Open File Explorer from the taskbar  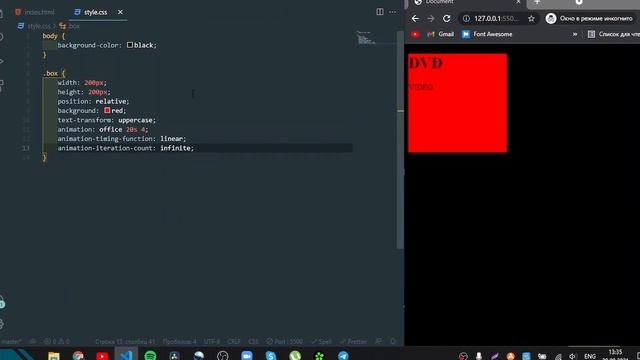coord(54,356)
